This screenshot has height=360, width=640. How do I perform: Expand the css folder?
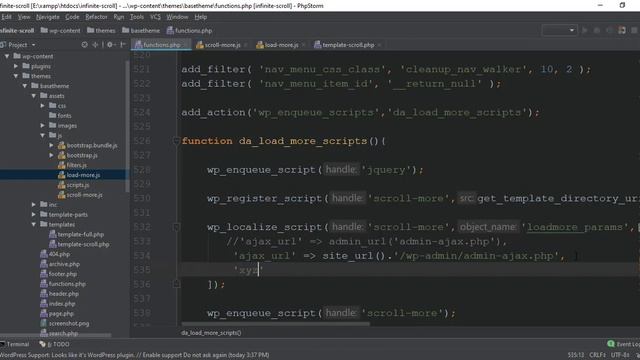(43, 106)
